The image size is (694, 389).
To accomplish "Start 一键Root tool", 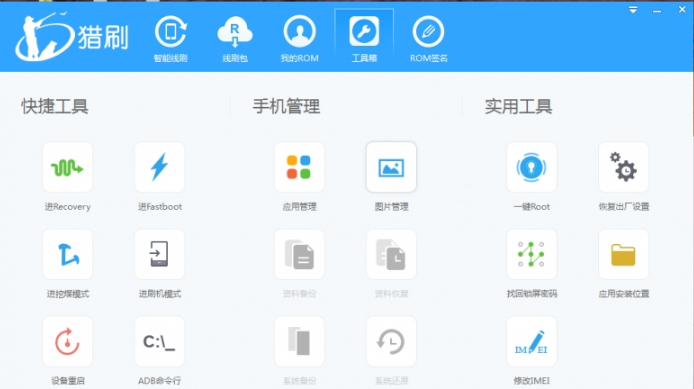I will [532, 167].
